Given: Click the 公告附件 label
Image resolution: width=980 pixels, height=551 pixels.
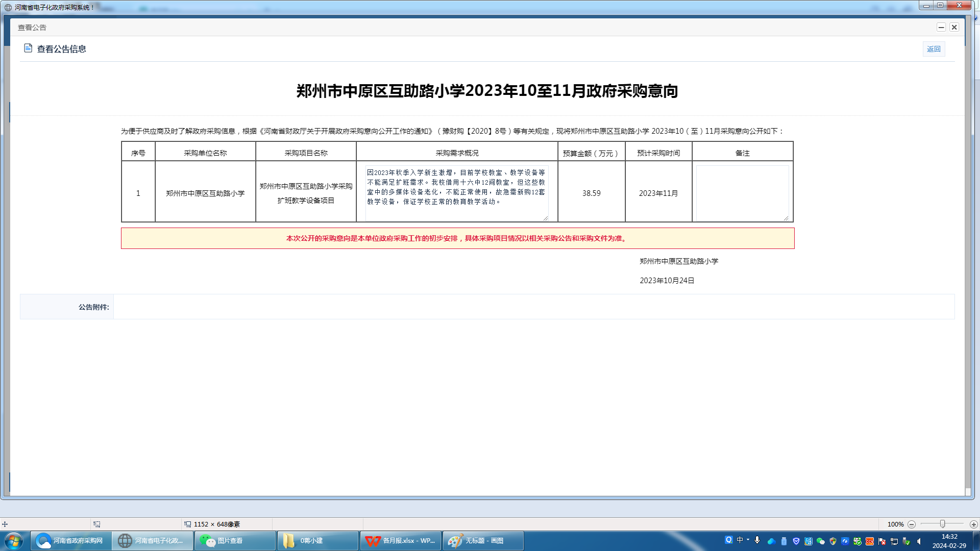Looking at the screenshot, I should [x=93, y=307].
